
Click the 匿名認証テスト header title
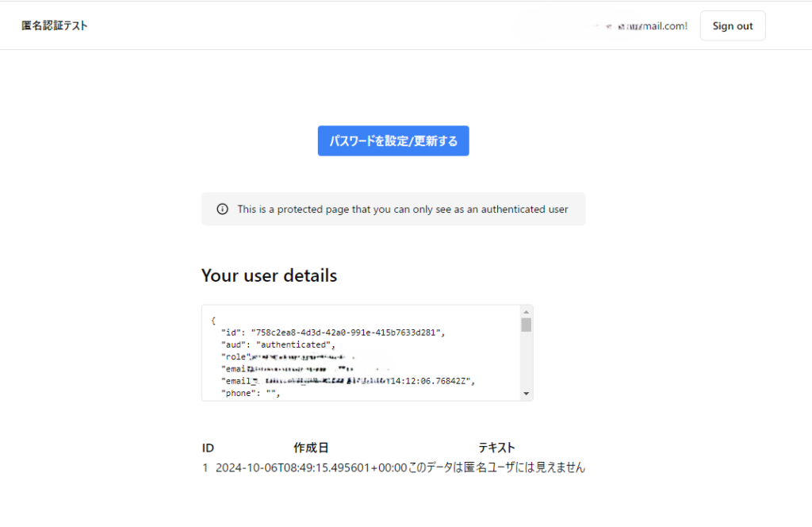click(55, 25)
